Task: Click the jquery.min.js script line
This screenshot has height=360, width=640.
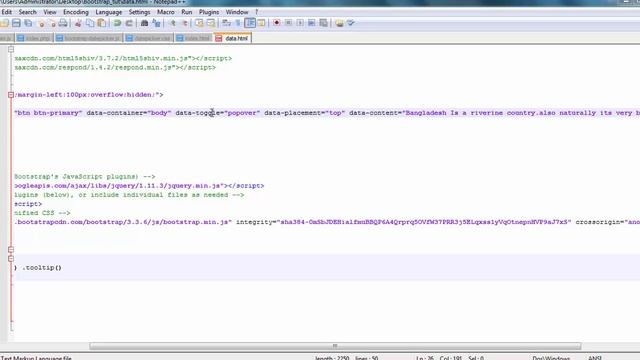Action: point(139,186)
